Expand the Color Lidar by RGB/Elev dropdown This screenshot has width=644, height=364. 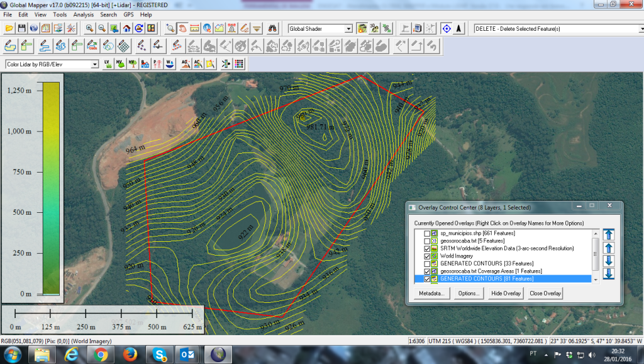(x=95, y=64)
